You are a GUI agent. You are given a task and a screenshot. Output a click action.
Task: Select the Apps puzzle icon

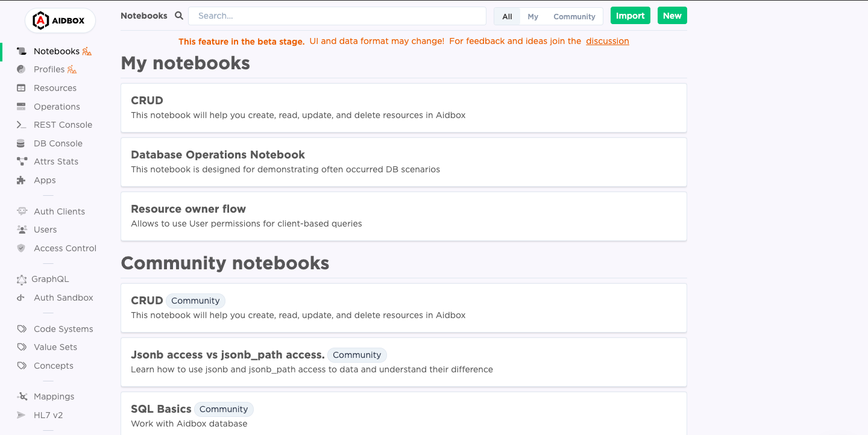[22, 180]
